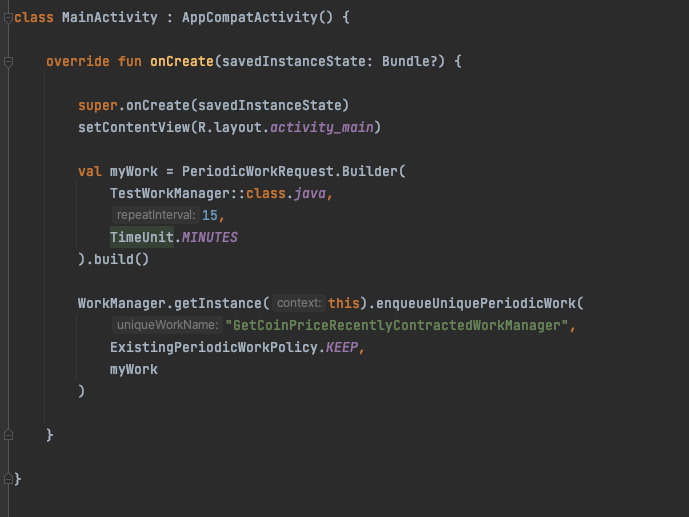Image resolution: width=689 pixels, height=517 pixels.
Task: Click the 'super' keyword
Action: (98, 105)
